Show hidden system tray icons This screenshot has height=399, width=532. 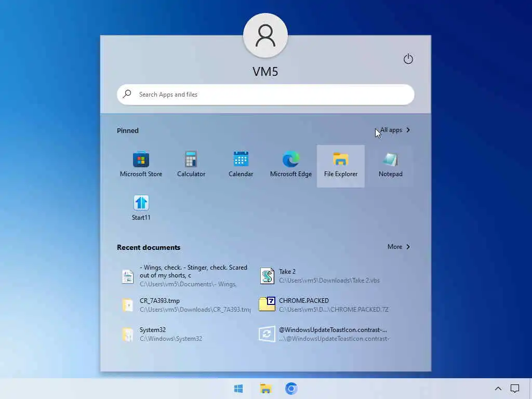coord(498,389)
